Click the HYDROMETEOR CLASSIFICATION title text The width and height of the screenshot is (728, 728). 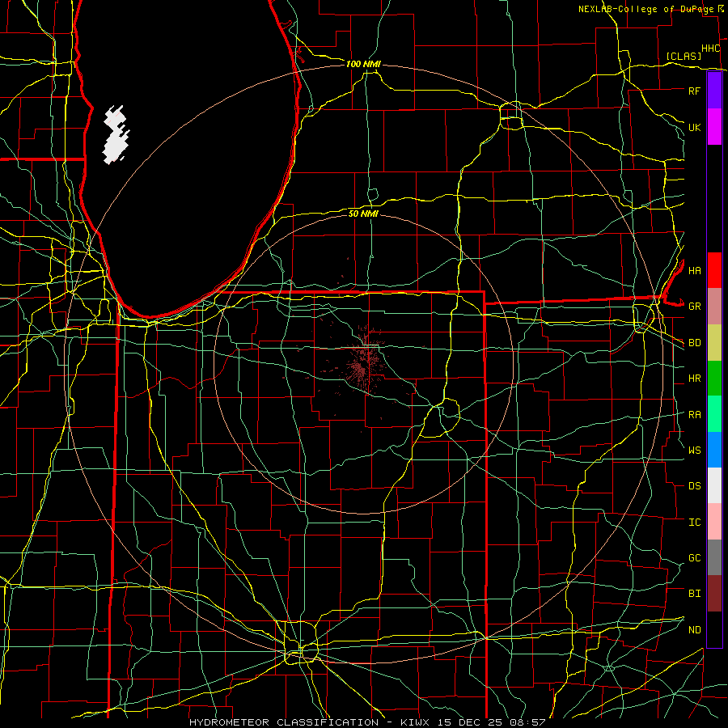click(x=284, y=722)
